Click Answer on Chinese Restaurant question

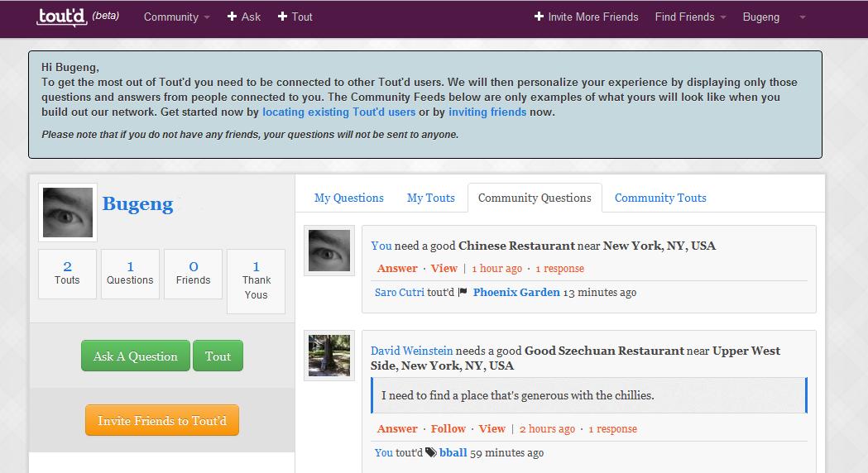pos(397,268)
